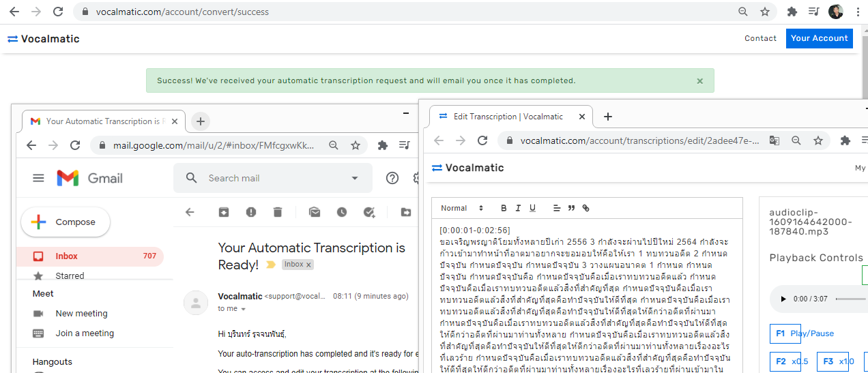Click the Compose button
This screenshot has width=868, height=373.
tap(66, 222)
